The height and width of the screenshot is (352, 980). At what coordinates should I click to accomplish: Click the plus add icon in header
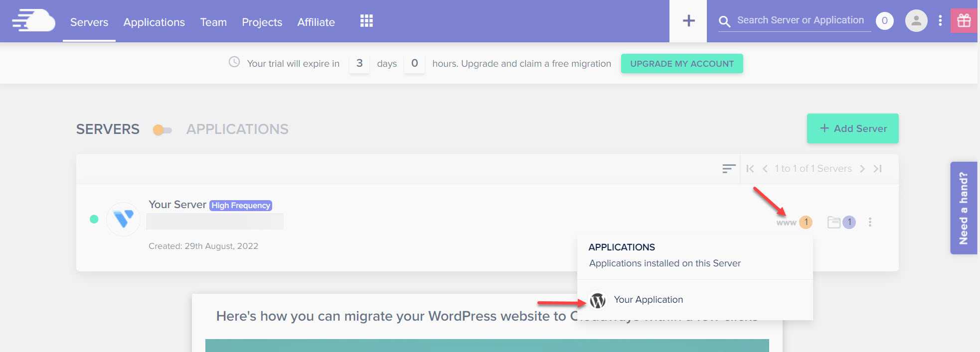(688, 21)
